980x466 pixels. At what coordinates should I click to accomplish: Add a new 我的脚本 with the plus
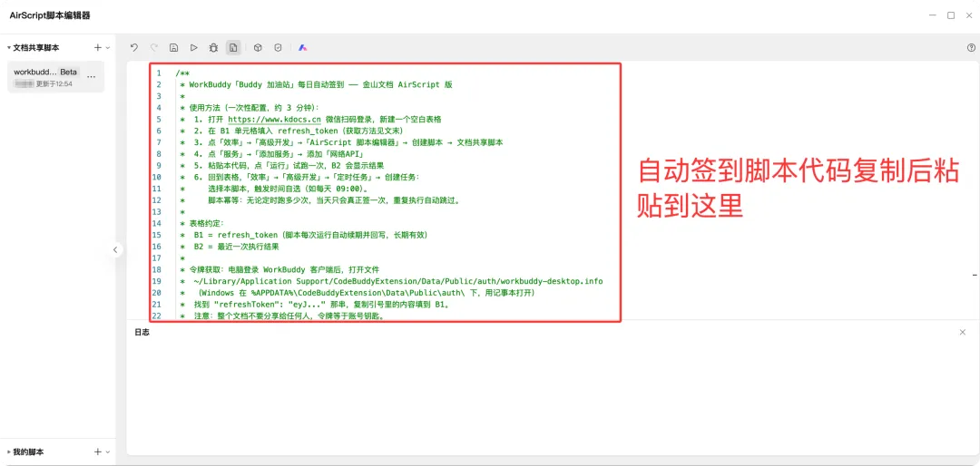click(x=97, y=451)
